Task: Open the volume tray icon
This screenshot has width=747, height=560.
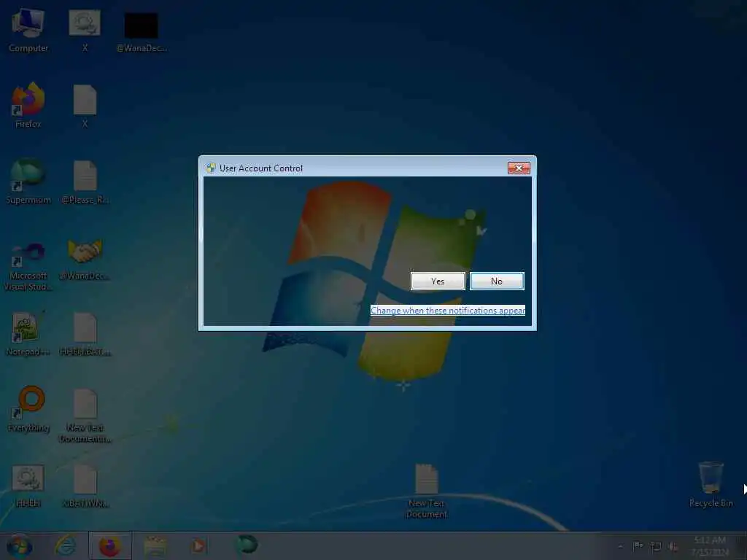Action: point(673,547)
